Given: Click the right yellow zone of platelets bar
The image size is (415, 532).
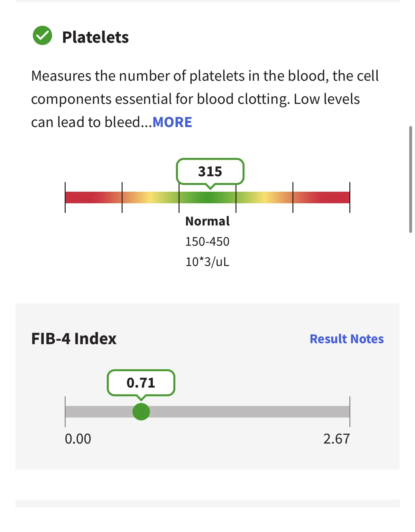Looking at the screenshot, I should point(264,197).
